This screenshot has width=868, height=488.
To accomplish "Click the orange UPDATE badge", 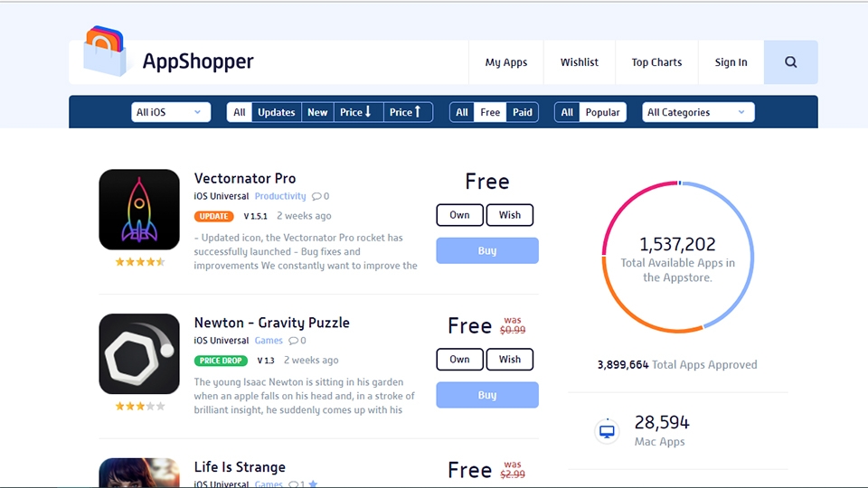I will coord(213,216).
